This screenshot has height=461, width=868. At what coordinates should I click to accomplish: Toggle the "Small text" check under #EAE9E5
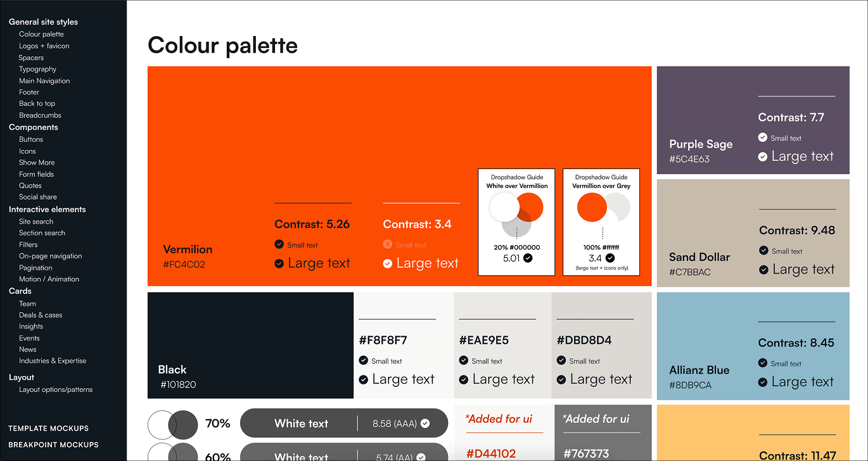(x=463, y=361)
